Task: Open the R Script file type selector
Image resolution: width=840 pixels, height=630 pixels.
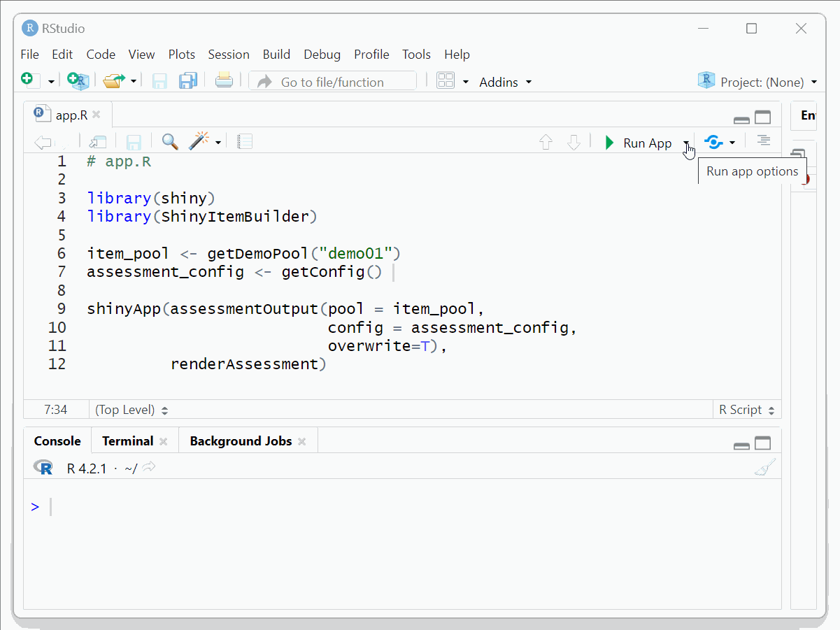Action: (x=747, y=410)
